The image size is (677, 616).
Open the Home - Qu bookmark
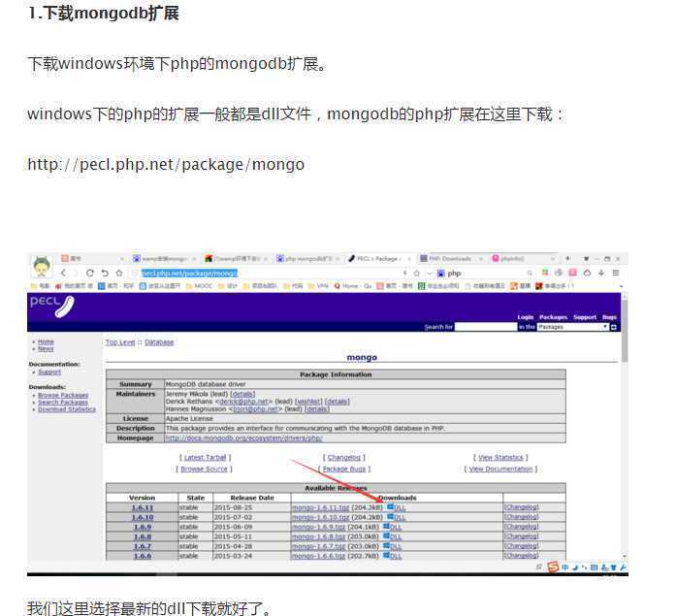(353, 285)
